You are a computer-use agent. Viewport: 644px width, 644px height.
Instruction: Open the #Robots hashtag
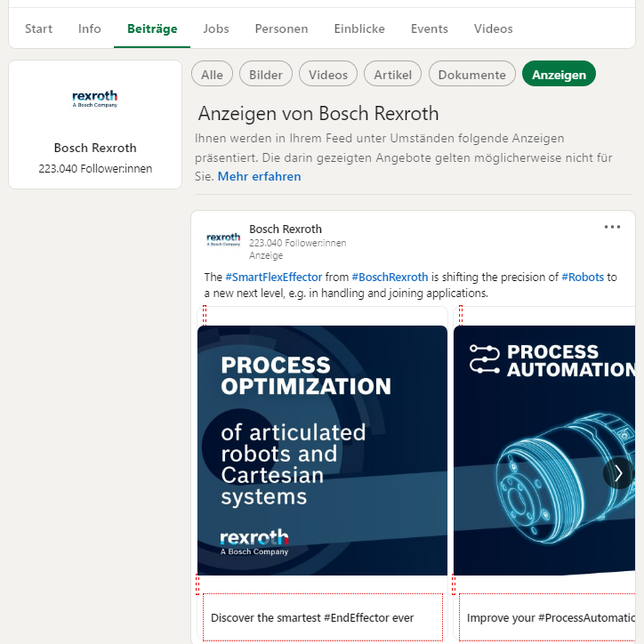(x=583, y=278)
